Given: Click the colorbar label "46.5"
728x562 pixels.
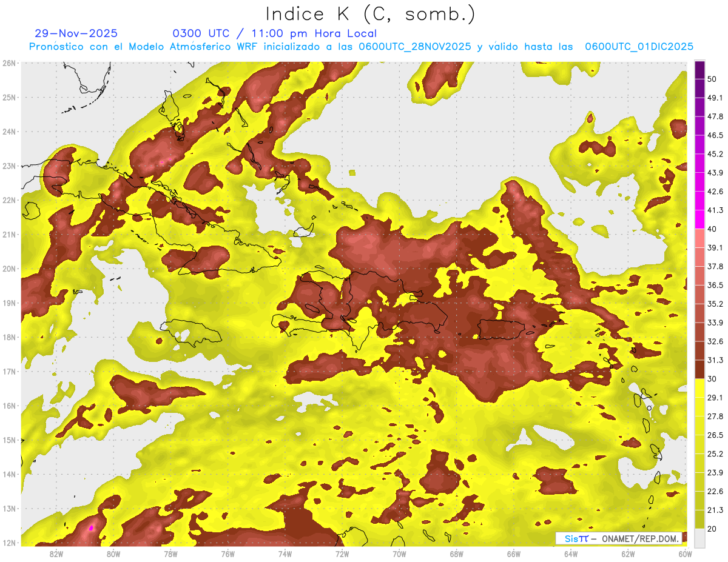Looking at the screenshot, I should [715, 135].
